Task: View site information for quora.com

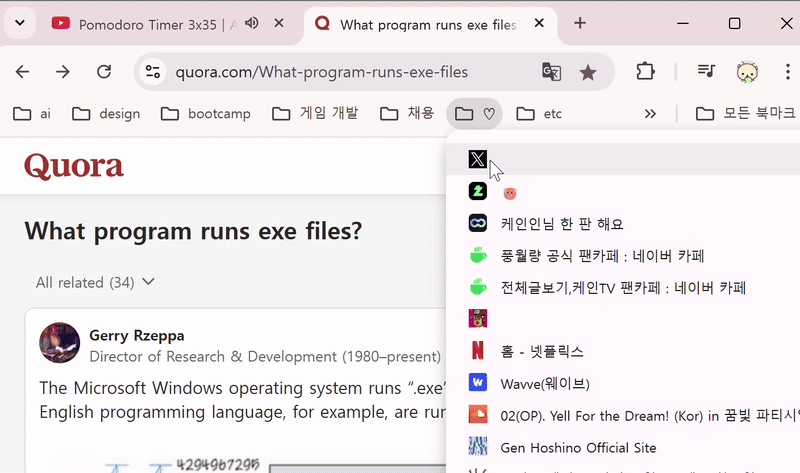Action: click(x=153, y=72)
